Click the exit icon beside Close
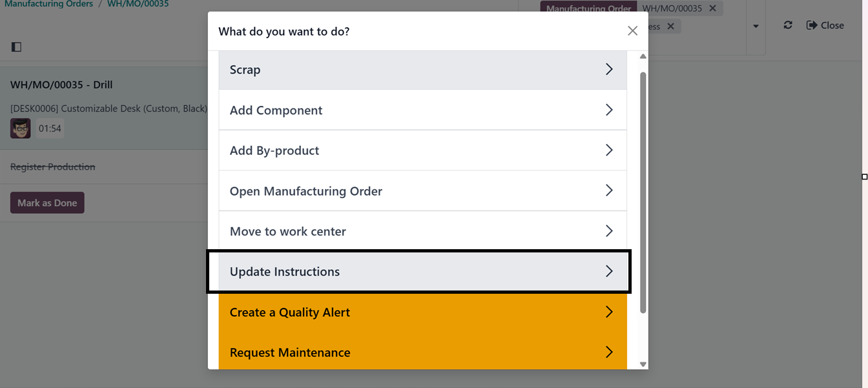Screen dimensions: 868x388 click(812, 25)
